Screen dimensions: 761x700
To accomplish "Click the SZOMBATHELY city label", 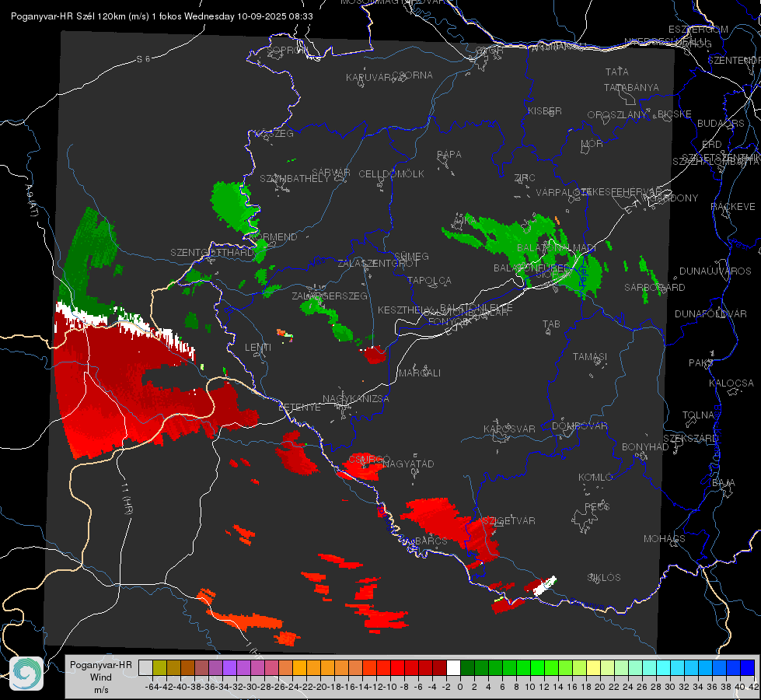I will pos(295,179).
